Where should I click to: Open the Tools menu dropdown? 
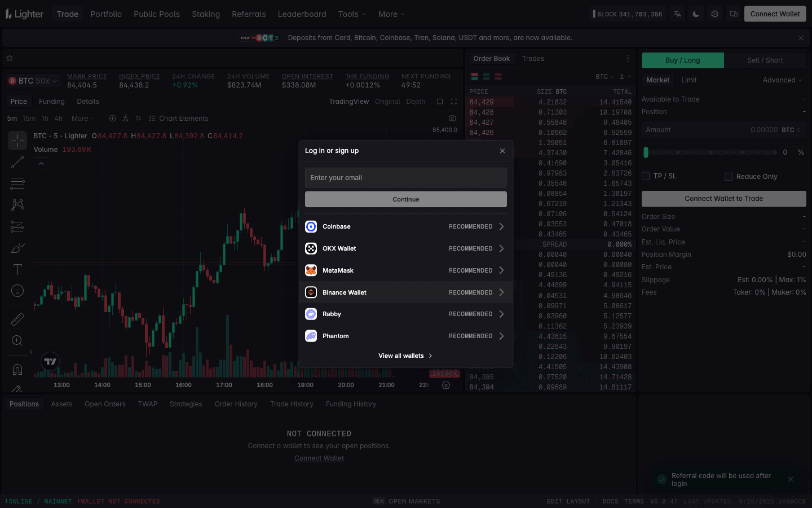click(352, 14)
